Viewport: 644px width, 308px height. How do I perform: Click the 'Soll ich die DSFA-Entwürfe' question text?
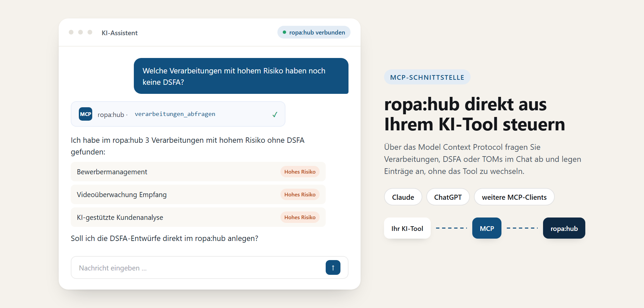tap(164, 238)
